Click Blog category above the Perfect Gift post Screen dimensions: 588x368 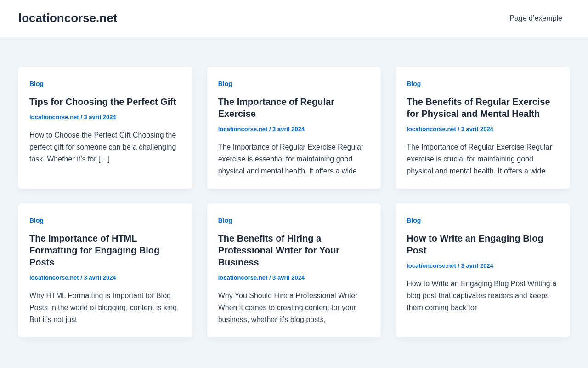coord(36,84)
